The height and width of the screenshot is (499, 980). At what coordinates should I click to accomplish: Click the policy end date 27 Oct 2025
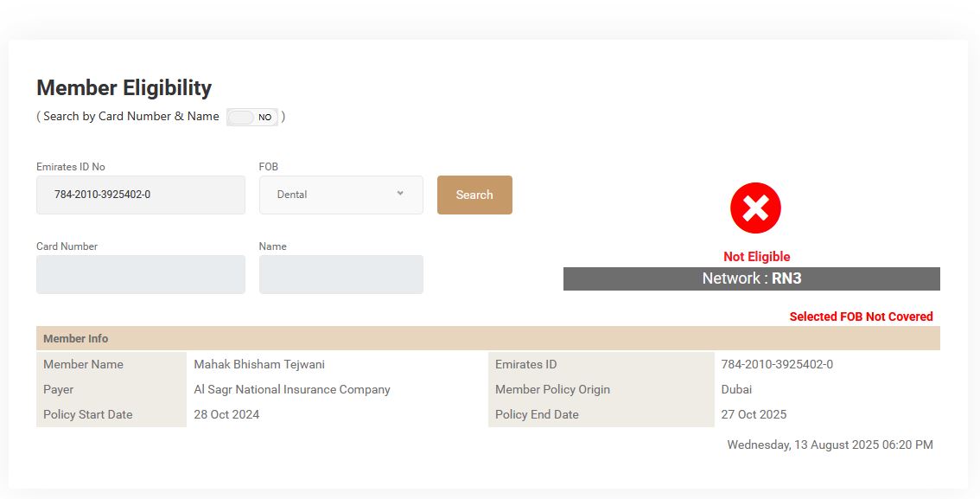pyautogui.click(x=754, y=414)
